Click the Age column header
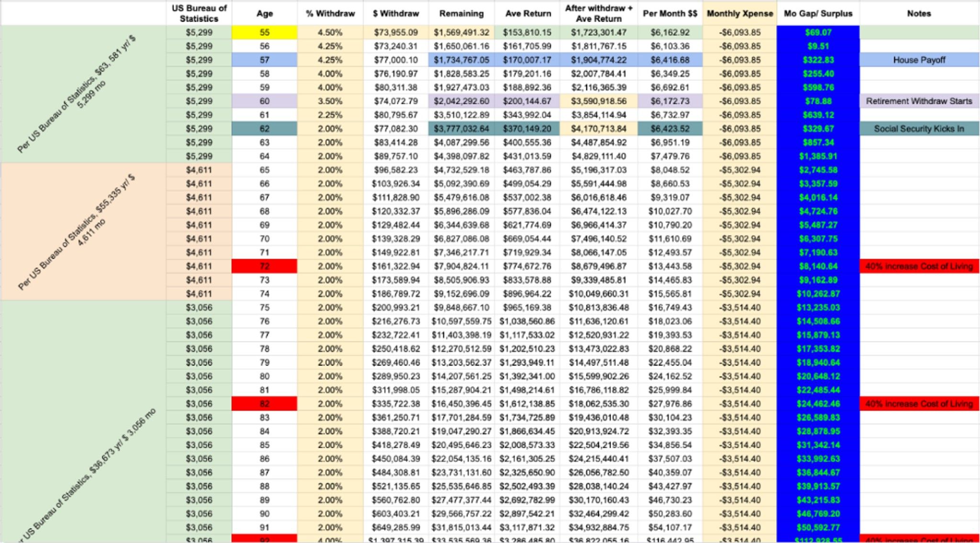Viewport: 980px width, 543px height. [x=264, y=13]
